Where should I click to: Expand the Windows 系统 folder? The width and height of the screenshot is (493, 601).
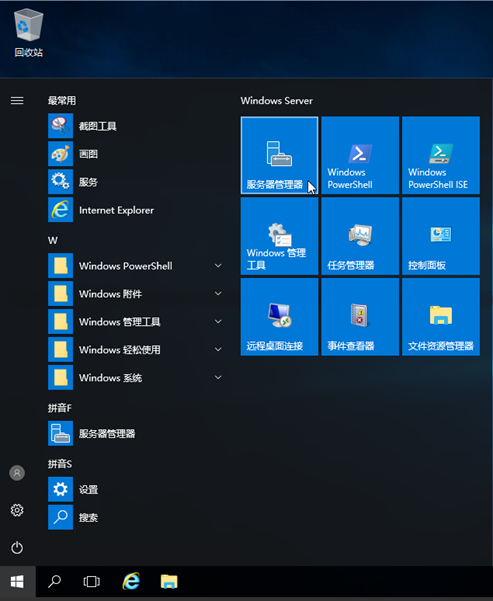136,378
